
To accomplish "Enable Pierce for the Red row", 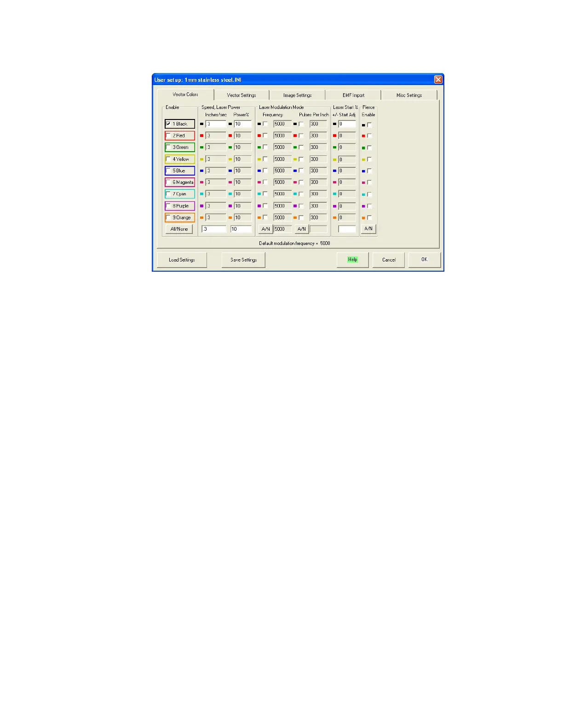I will 369,136.
